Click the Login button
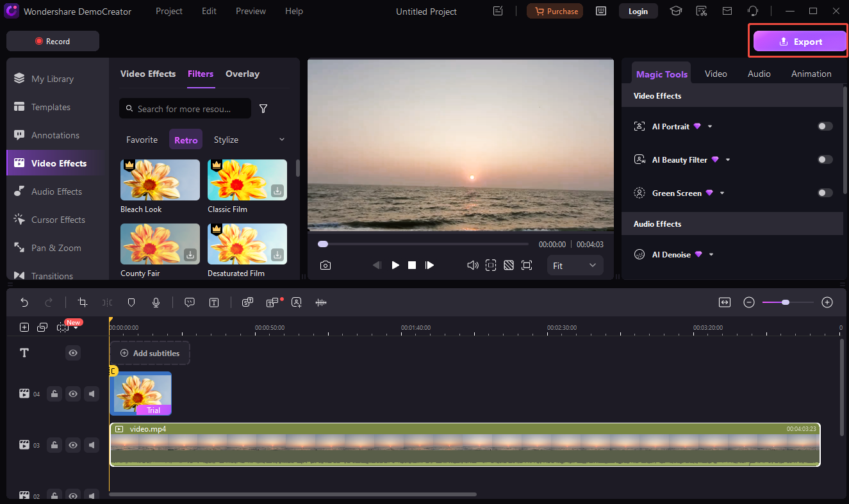 (x=638, y=11)
